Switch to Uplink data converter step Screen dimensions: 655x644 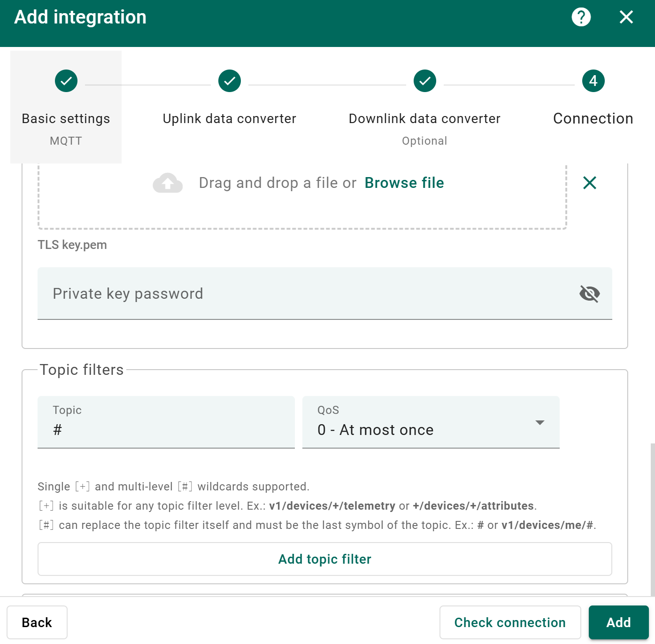click(230, 119)
